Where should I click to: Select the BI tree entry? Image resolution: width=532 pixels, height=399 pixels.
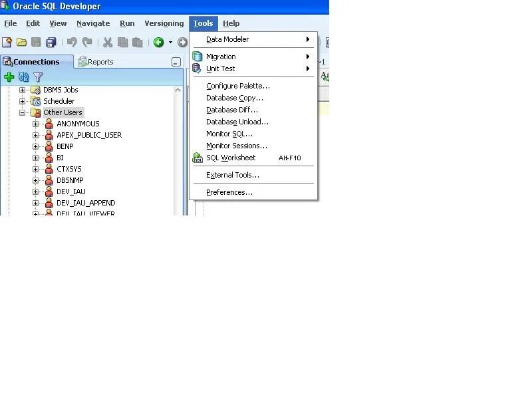pos(60,158)
